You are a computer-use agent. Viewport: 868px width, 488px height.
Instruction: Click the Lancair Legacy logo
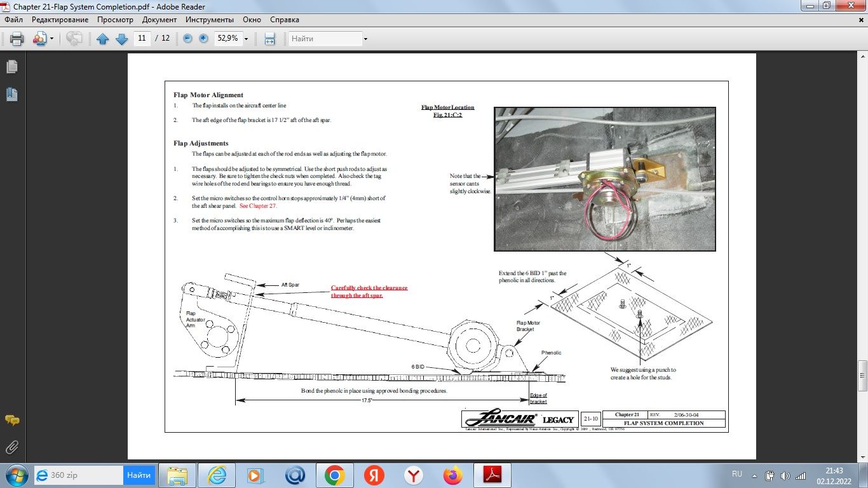point(520,419)
